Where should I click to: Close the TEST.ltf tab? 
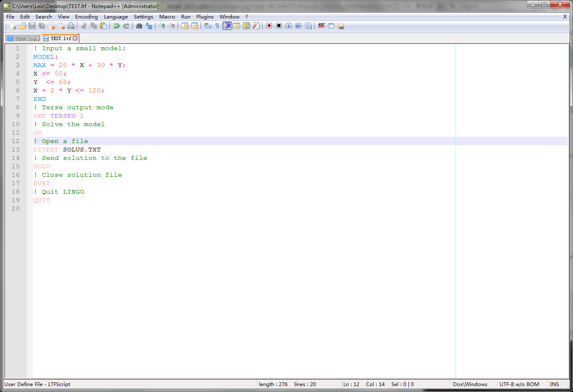pos(75,38)
